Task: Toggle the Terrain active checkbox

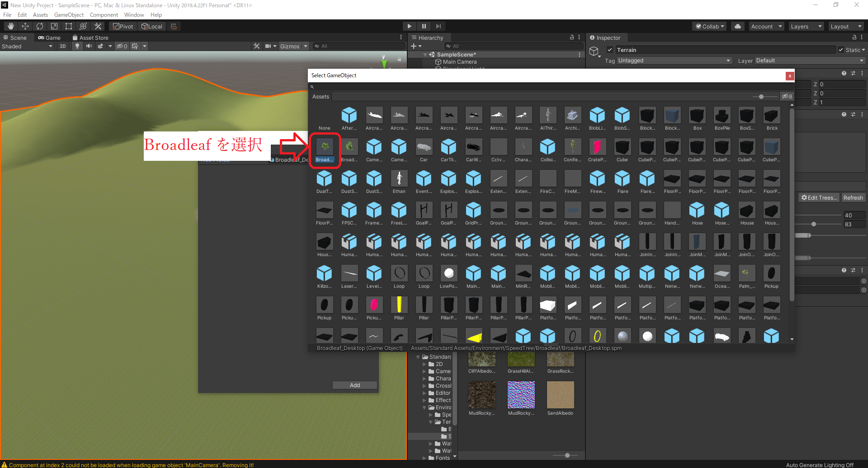Action: (x=609, y=50)
